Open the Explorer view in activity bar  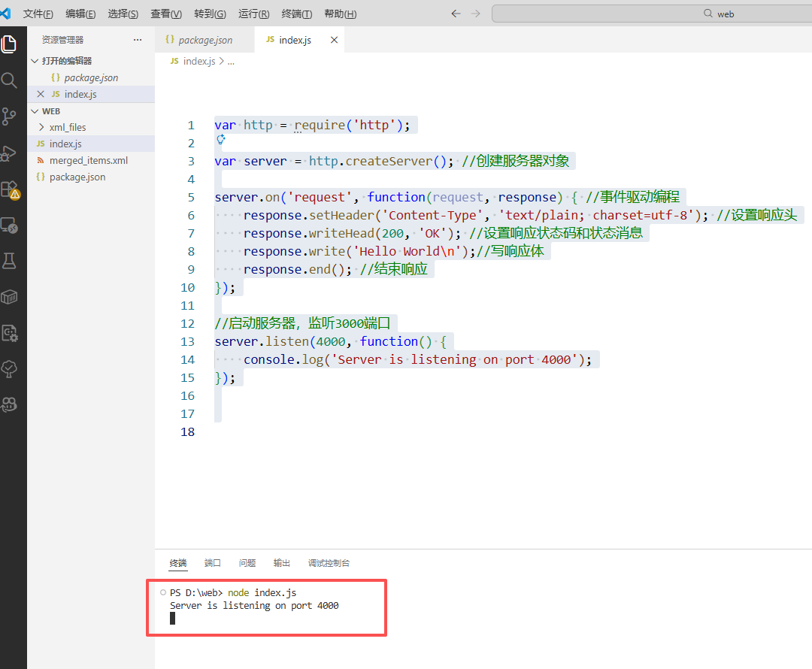(x=9, y=44)
